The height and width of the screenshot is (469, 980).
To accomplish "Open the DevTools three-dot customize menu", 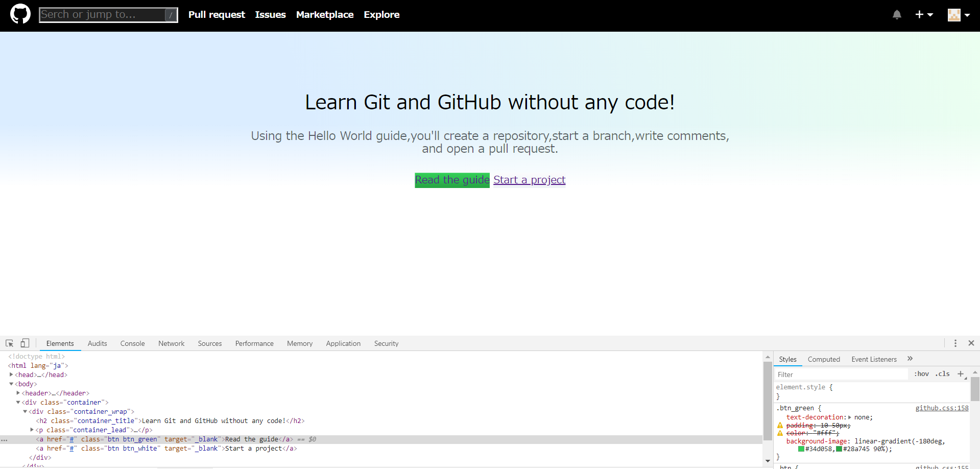I will (x=955, y=343).
